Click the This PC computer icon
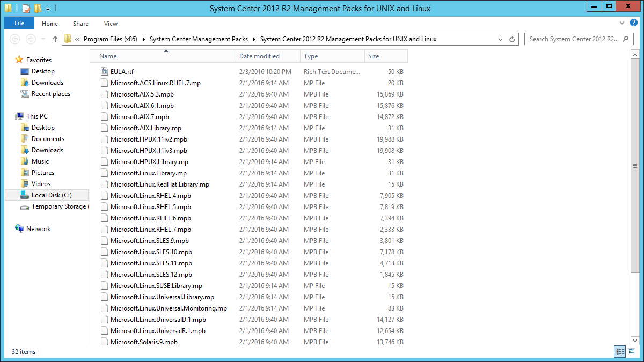 (x=19, y=116)
